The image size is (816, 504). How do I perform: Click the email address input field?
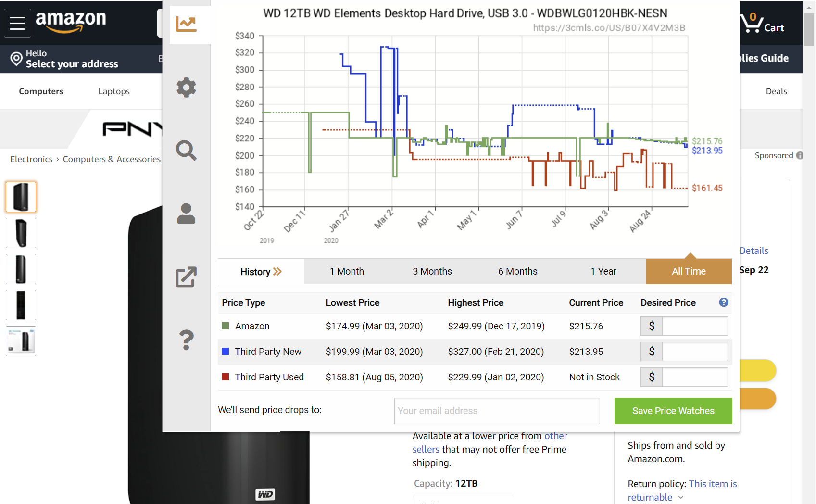pyautogui.click(x=497, y=411)
